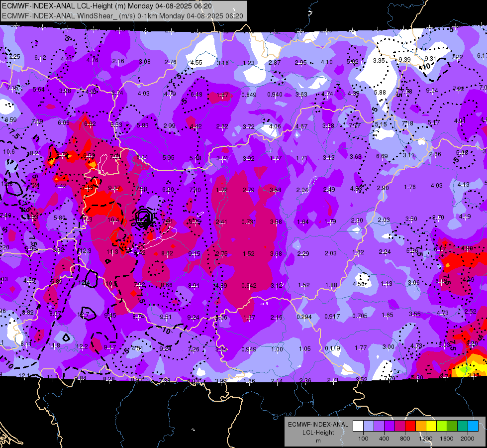Click the dark green legend swatch
487x448 pixels.
tap(452, 426)
